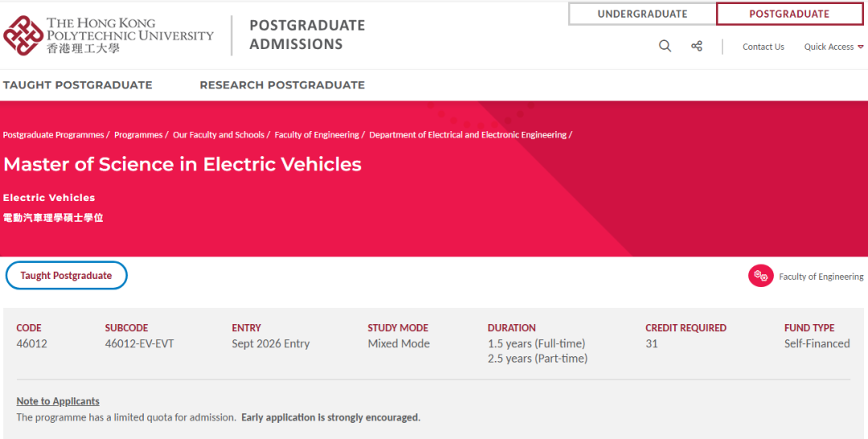Click the credit required value 31

point(652,343)
